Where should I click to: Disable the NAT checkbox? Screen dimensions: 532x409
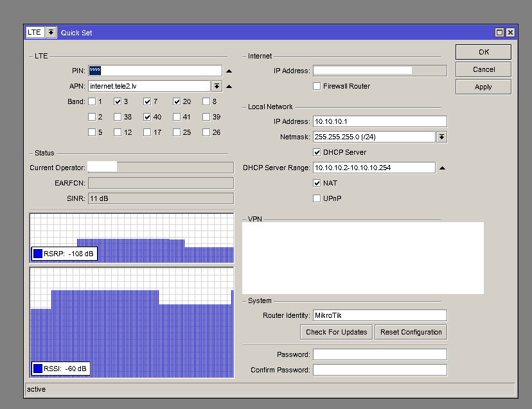[x=317, y=183]
